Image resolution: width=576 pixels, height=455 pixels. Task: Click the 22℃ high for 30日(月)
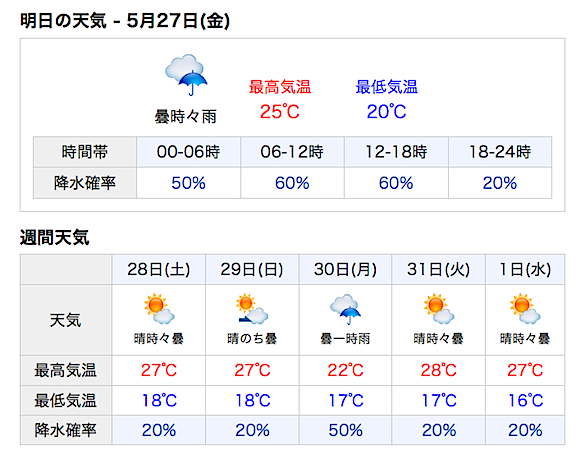click(345, 370)
